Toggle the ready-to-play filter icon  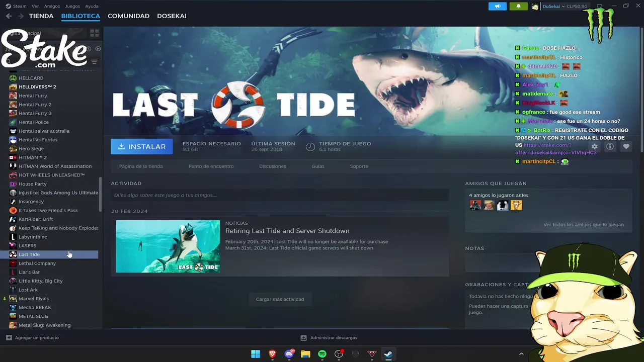click(x=98, y=49)
